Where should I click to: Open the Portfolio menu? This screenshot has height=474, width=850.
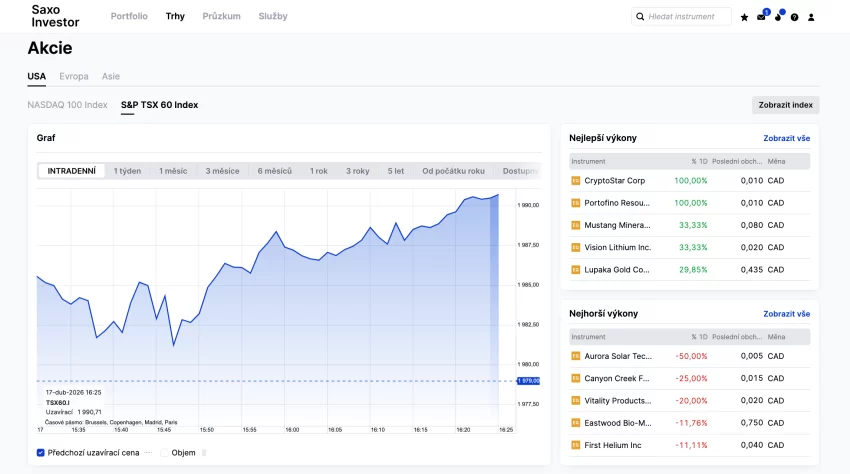pyautogui.click(x=129, y=16)
